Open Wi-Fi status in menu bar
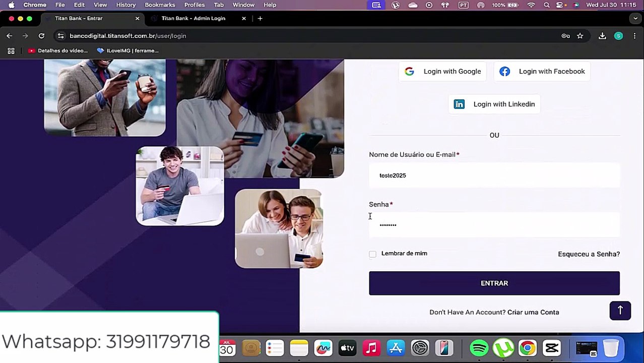Image resolution: width=644 pixels, height=363 pixels. click(531, 5)
